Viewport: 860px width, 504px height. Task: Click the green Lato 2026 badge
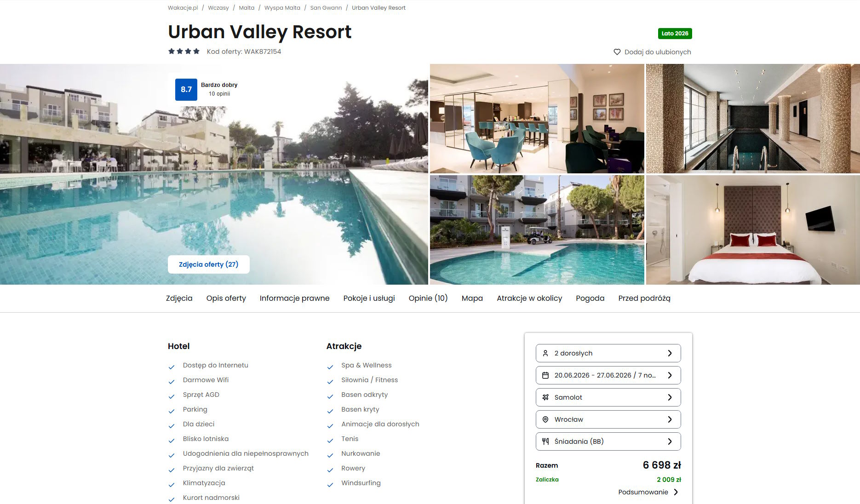675,34
